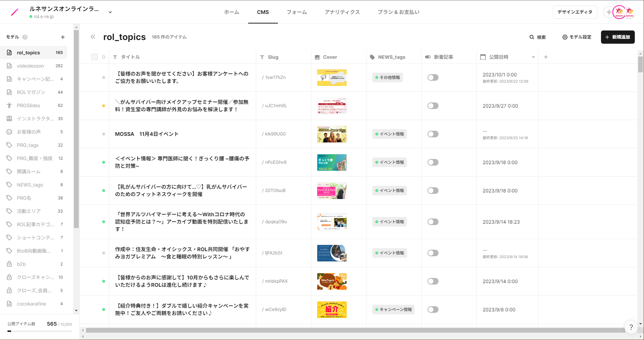
Task: Open the site switcher dropdown chevron
Action: (110, 12)
